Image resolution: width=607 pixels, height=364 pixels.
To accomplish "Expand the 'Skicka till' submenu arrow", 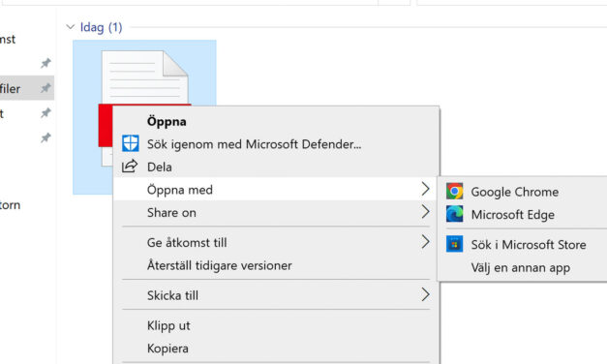I will point(425,294).
